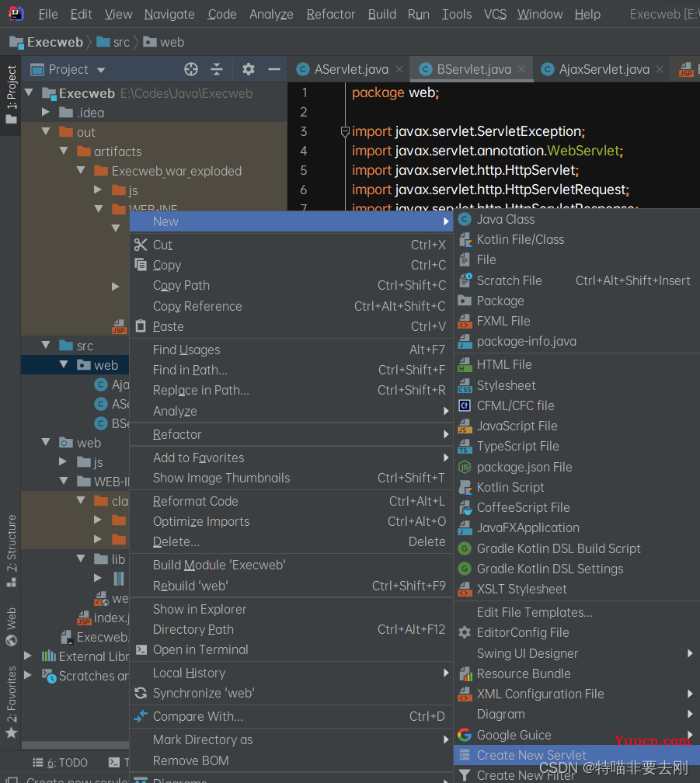Open Local History submenu
Screen dimensions: 700x783
click(x=291, y=673)
